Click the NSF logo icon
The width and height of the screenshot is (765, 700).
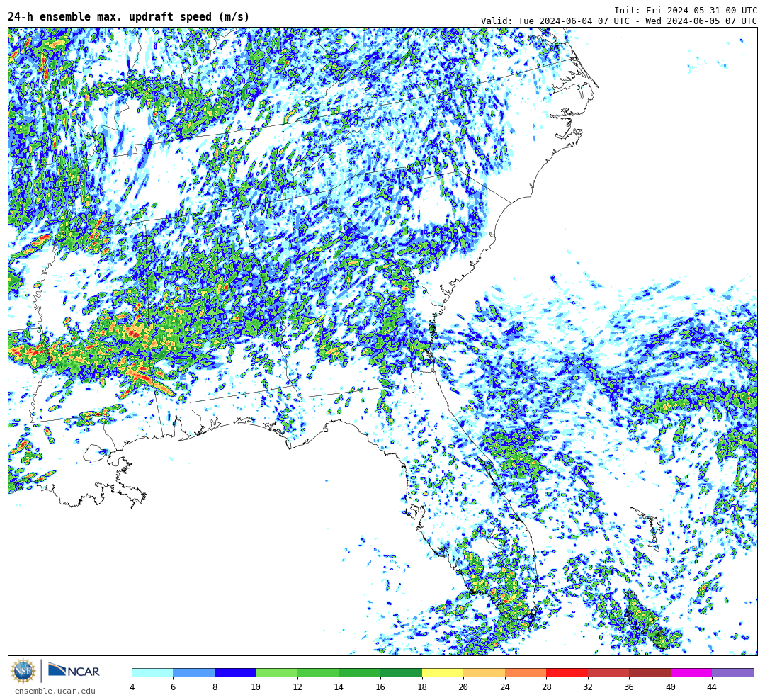click(23, 671)
